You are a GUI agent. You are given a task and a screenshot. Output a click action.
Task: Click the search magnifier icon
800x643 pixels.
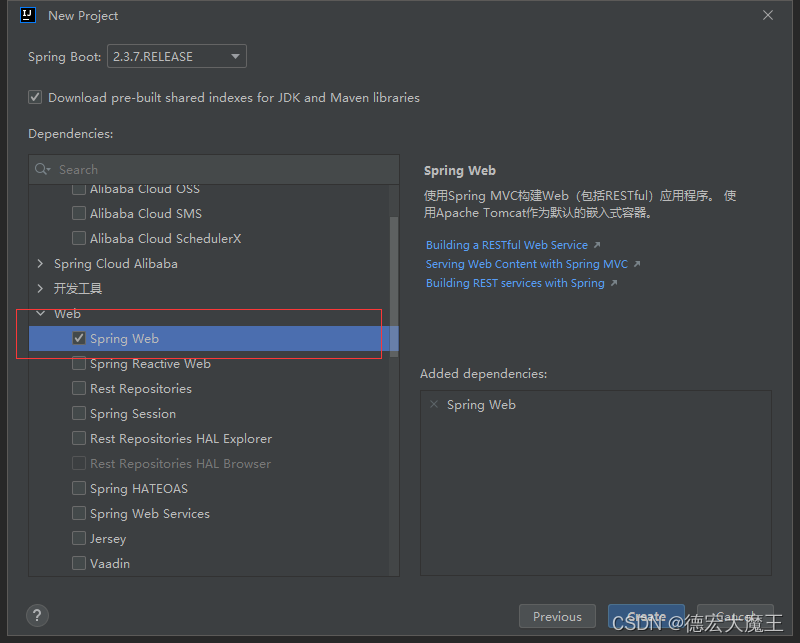pos(40,169)
